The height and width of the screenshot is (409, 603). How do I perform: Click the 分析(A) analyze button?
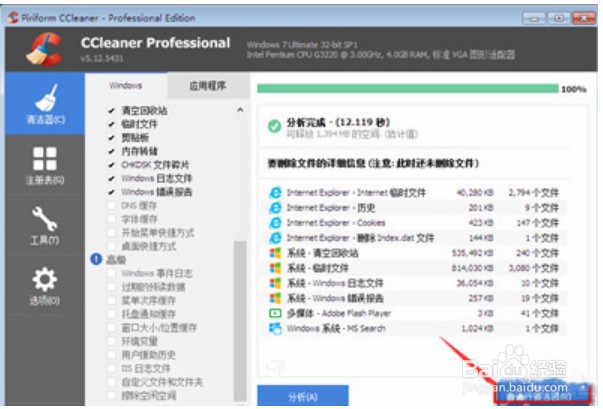pos(303,396)
